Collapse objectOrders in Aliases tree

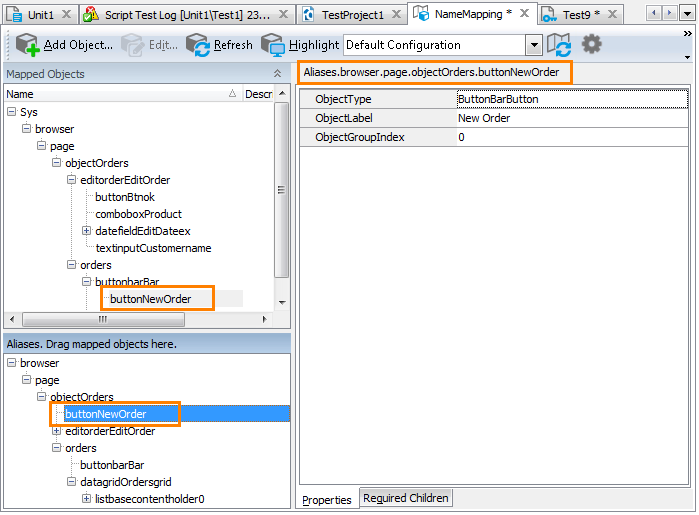click(41, 396)
